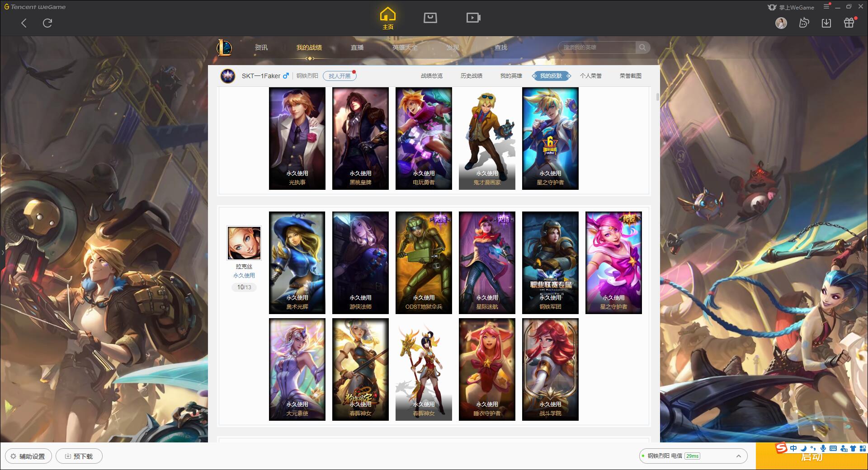Open the 春晖神女 white-background model card
Image resolution: width=868 pixels, height=470 pixels.
click(424, 369)
